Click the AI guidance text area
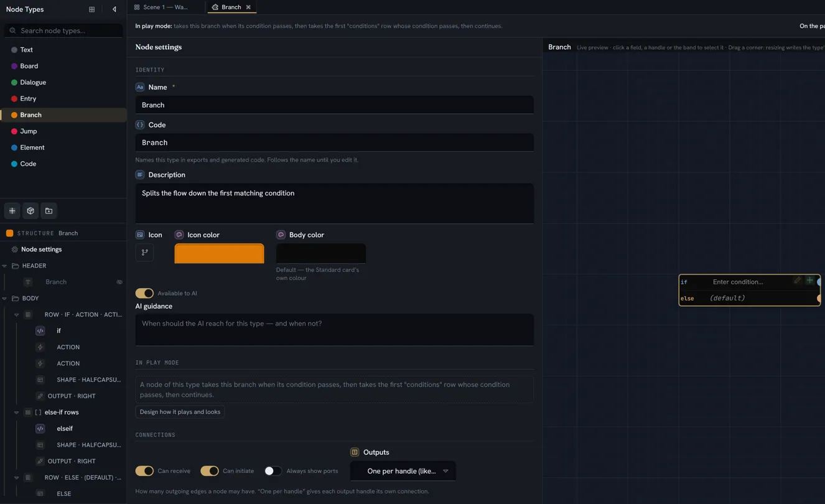The height and width of the screenshot is (504, 825). [335, 330]
